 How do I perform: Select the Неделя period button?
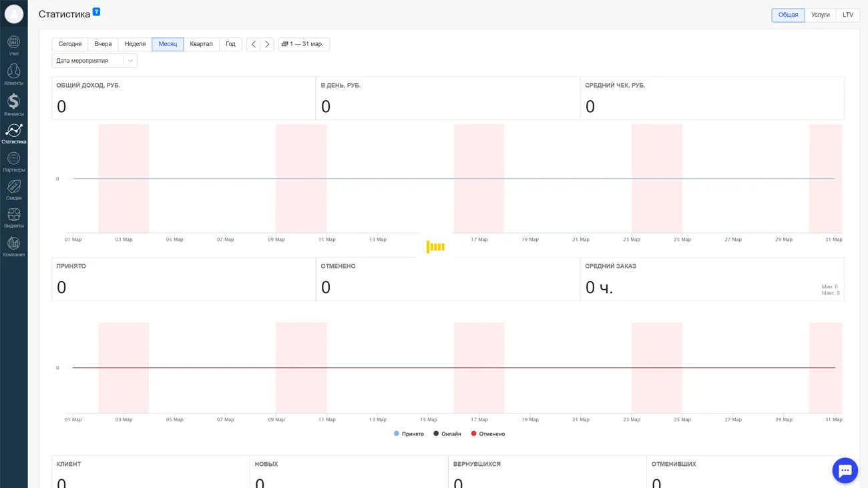[x=135, y=44]
